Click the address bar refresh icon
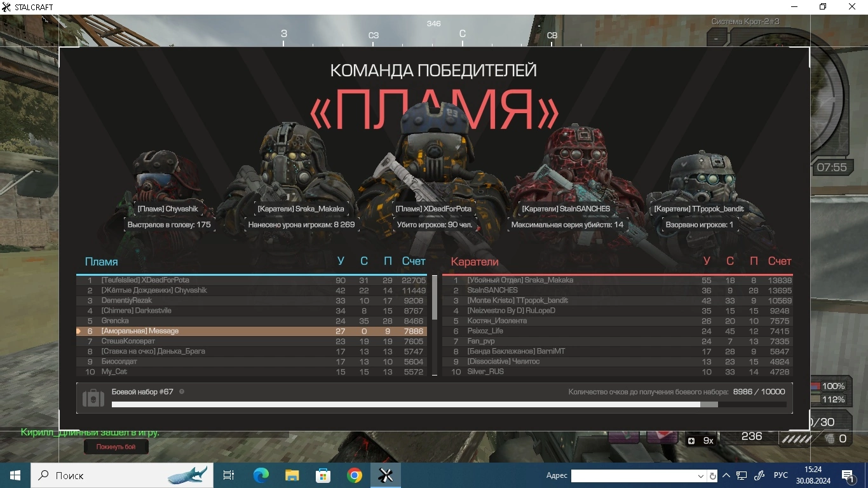The height and width of the screenshot is (488, 868). [712, 476]
